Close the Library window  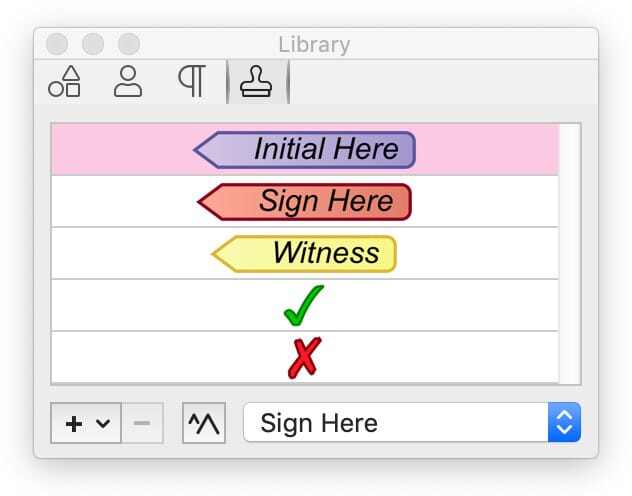tap(57, 44)
